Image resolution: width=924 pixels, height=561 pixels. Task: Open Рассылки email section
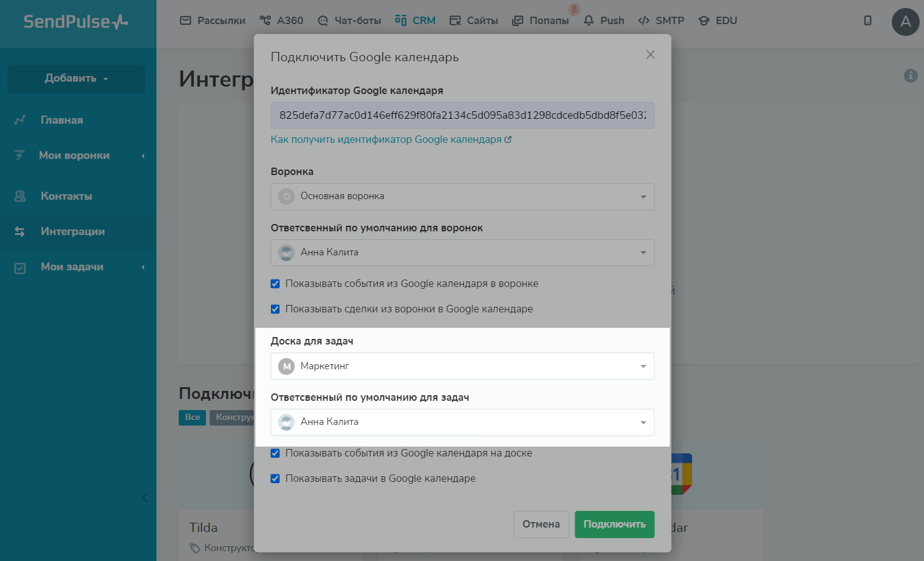click(213, 20)
